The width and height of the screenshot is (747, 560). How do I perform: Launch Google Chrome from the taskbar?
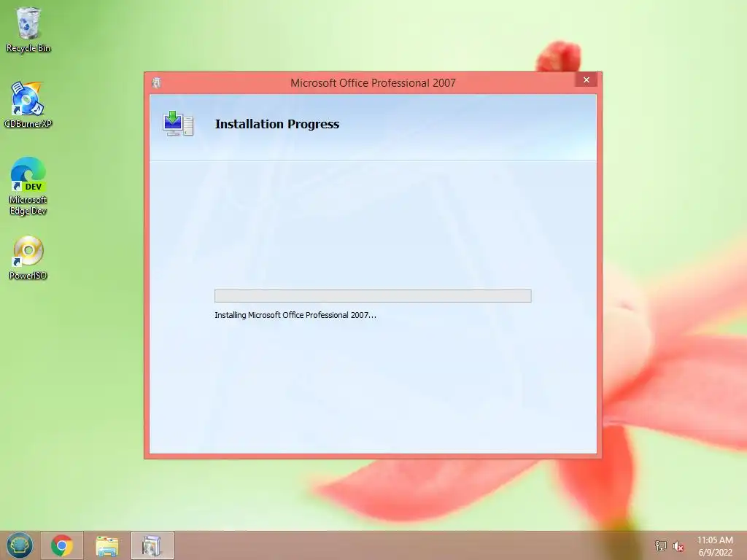click(x=62, y=545)
